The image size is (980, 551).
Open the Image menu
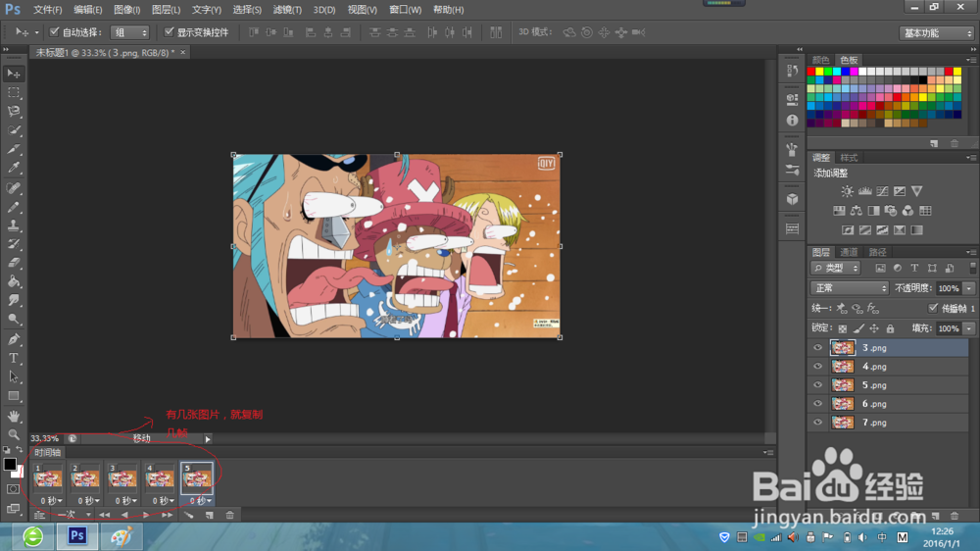pyautogui.click(x=126, y=10)
